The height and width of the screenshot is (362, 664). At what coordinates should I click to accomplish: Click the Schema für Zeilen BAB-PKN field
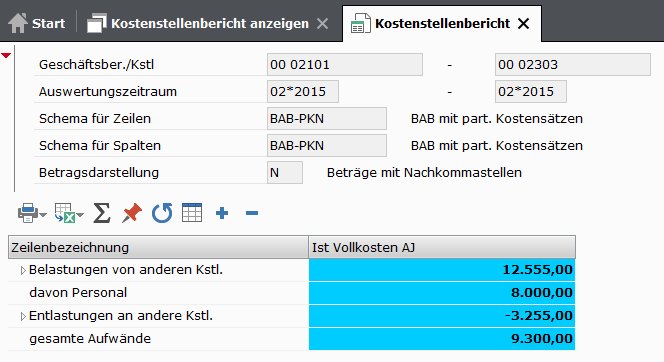pyautogui.click(x=327, y=119)
